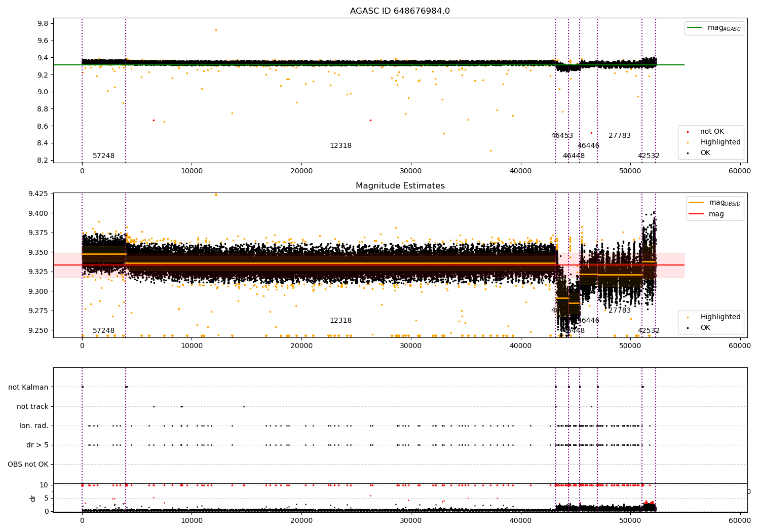Image resolution: width=760 pixels, height=532 pixels.
Task: Click the 'Ion. rad.' row label
Action: [x=34, y=426]
